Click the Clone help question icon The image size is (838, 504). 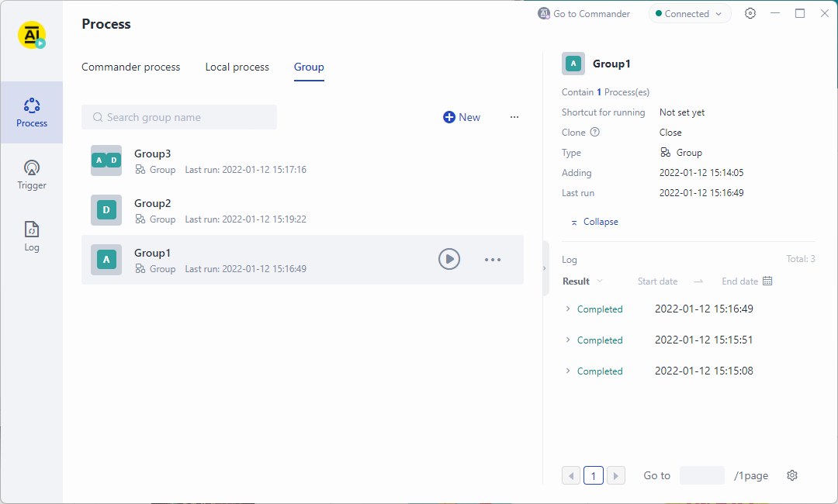point(595,133)
